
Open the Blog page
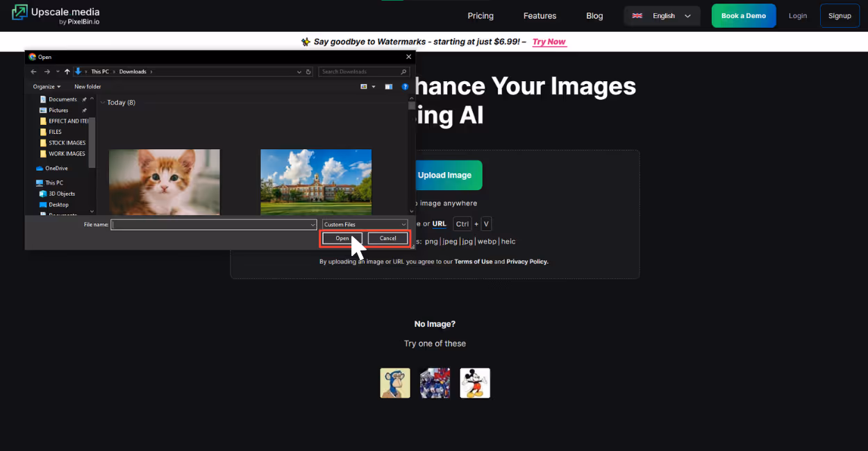point(594,15)
